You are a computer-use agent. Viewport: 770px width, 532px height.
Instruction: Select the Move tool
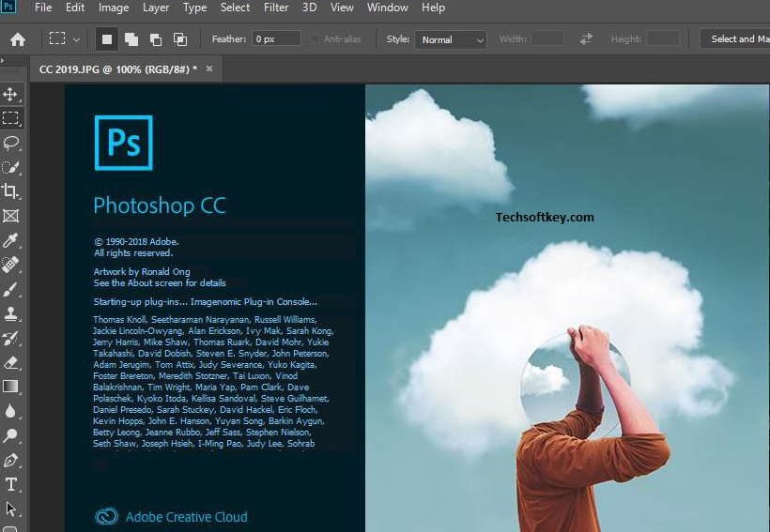[x=10, y=94]
